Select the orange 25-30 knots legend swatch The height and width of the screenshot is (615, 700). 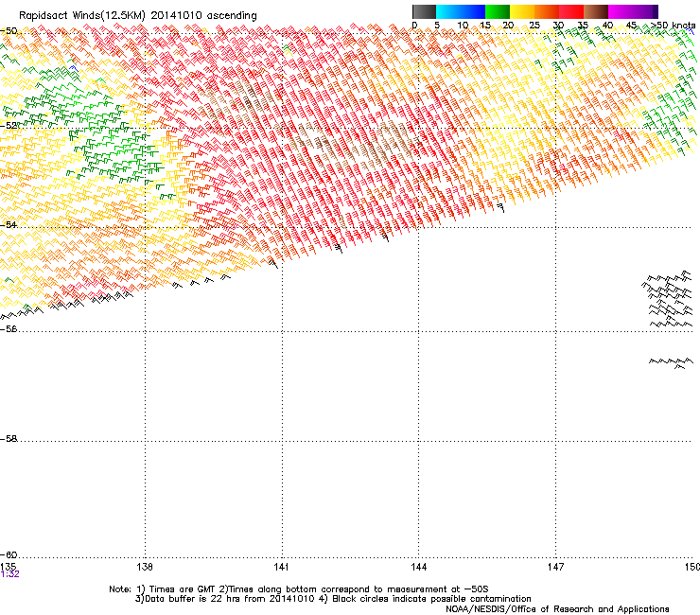click(547, 11)
